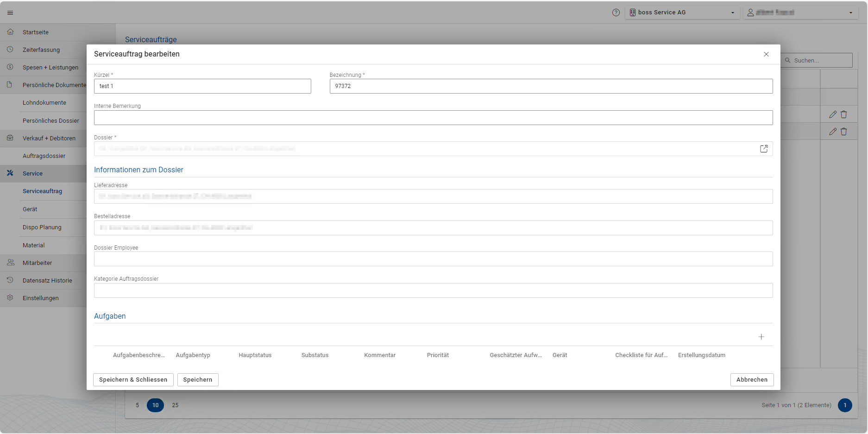Set page size to 25 entries

point(175,405)
